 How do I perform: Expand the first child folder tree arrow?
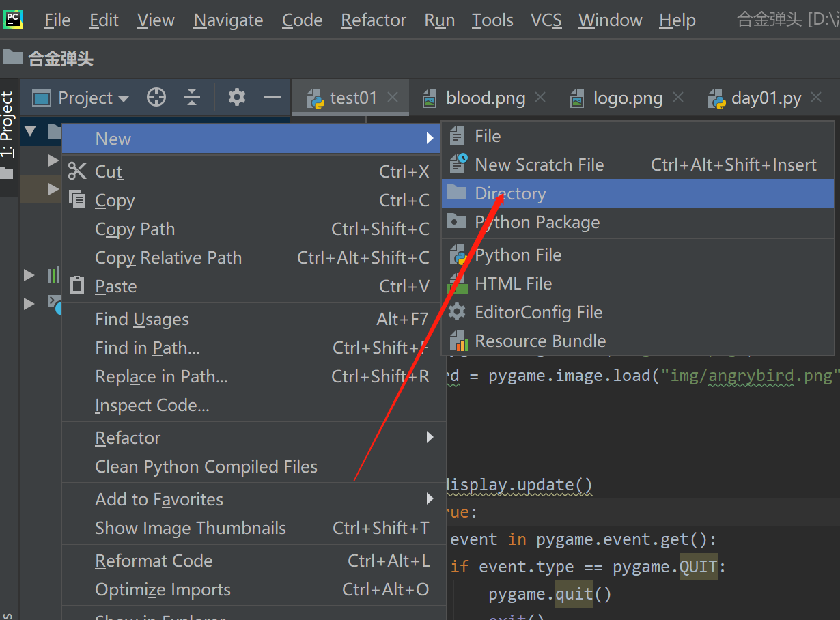tap(53, 160)
